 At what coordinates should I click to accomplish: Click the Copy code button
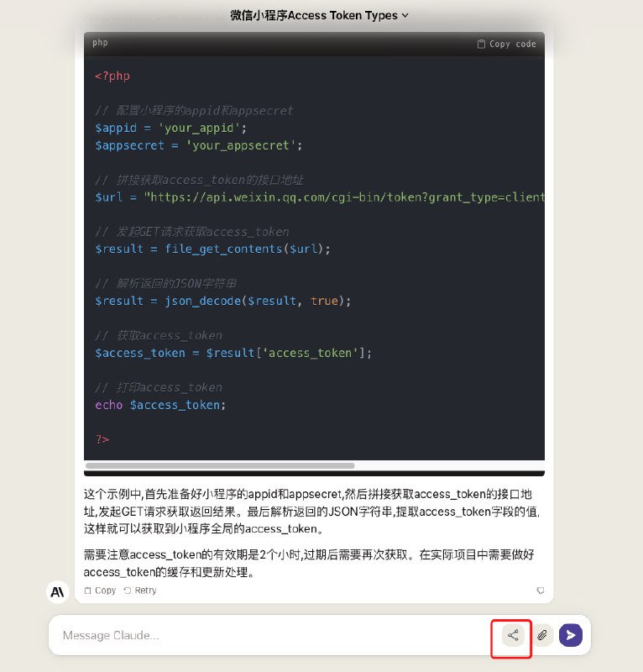click(506, 45)
